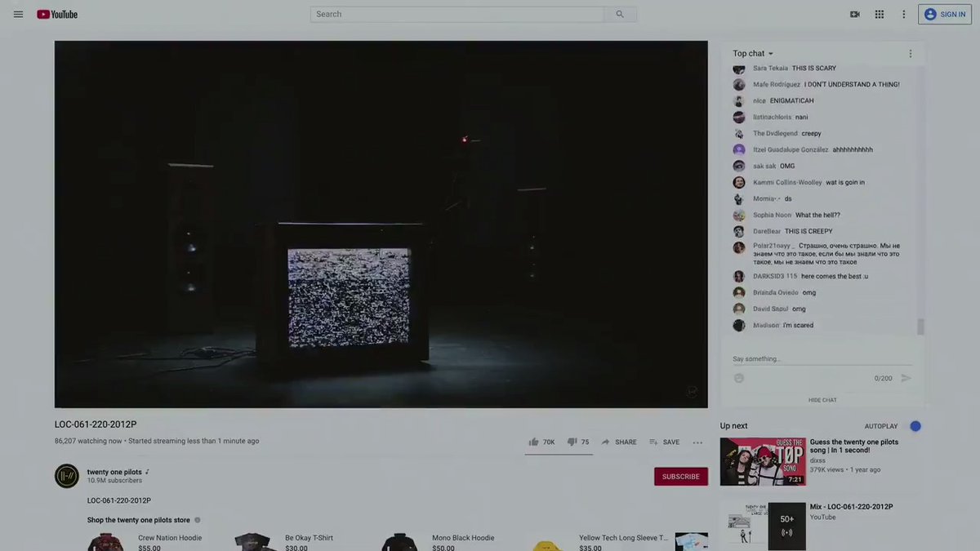The image size is (980, 551).
Task: Click Madison chat avatar
Action: [x=739, y=326]
